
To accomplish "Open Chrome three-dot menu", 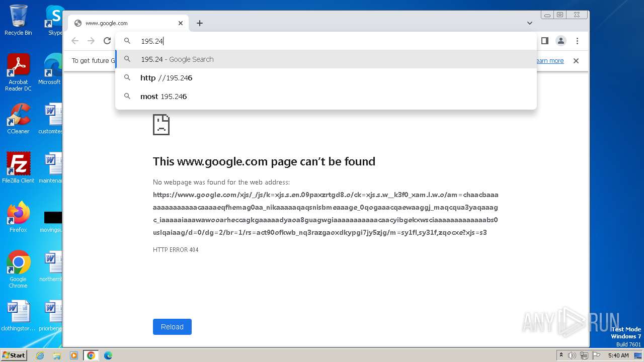I will pos(577,41).
